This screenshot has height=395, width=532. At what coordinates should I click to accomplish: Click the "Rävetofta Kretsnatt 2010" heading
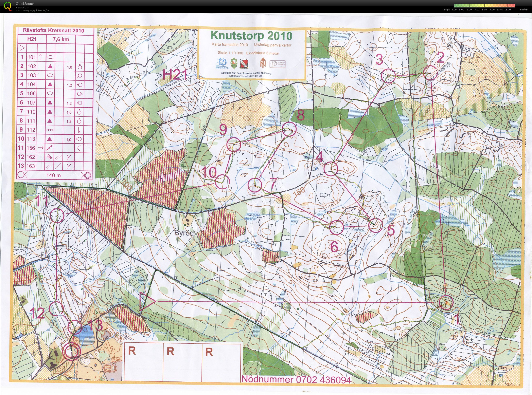[x=54, y=30]
